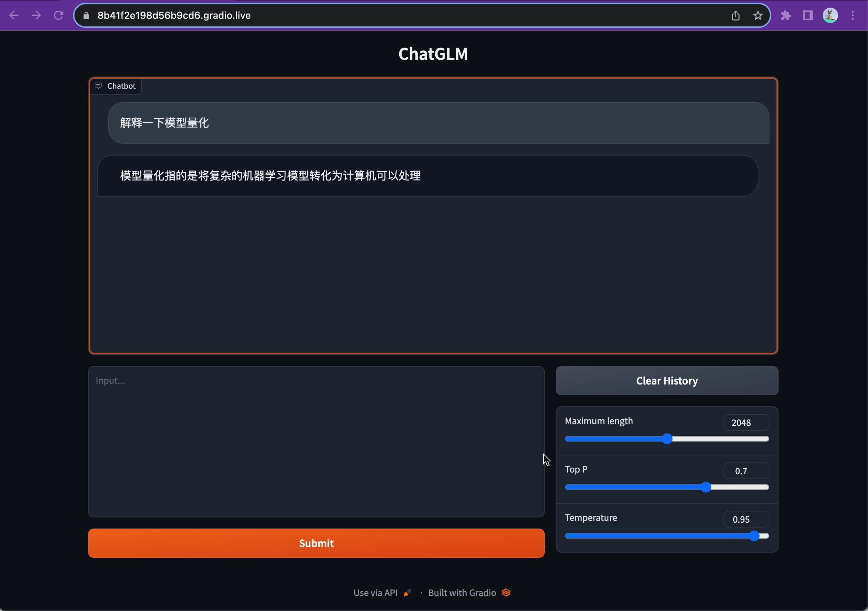Open the Built with Gradio link
Viewport: 868px width, 611px height.
click(x=469, y=593)
